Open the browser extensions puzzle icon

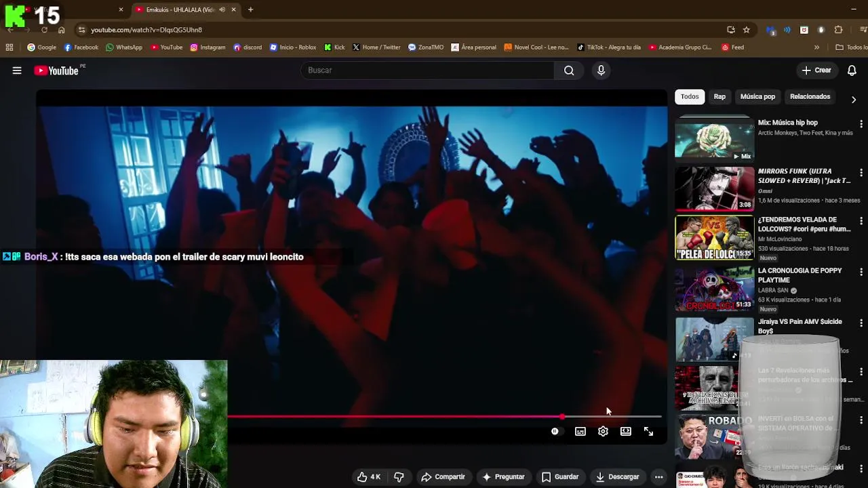(x=839, y=30)
